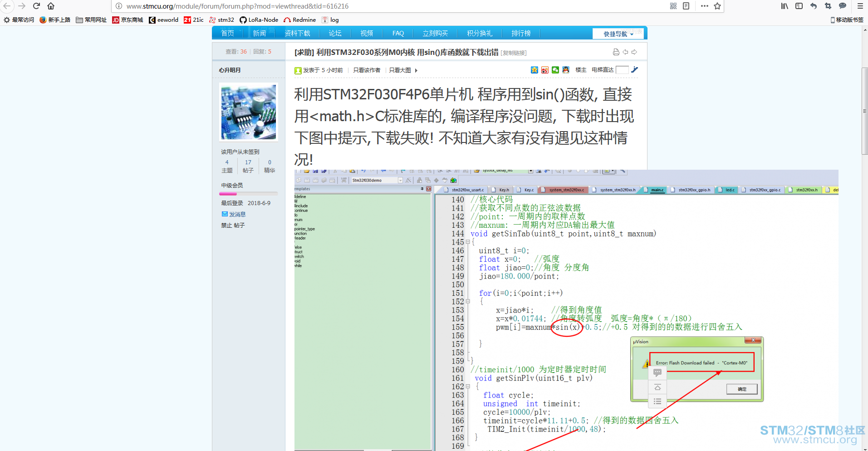Go to the previous thread arrow
Viewport: 868px width, 451px height.
pos(625,52)
